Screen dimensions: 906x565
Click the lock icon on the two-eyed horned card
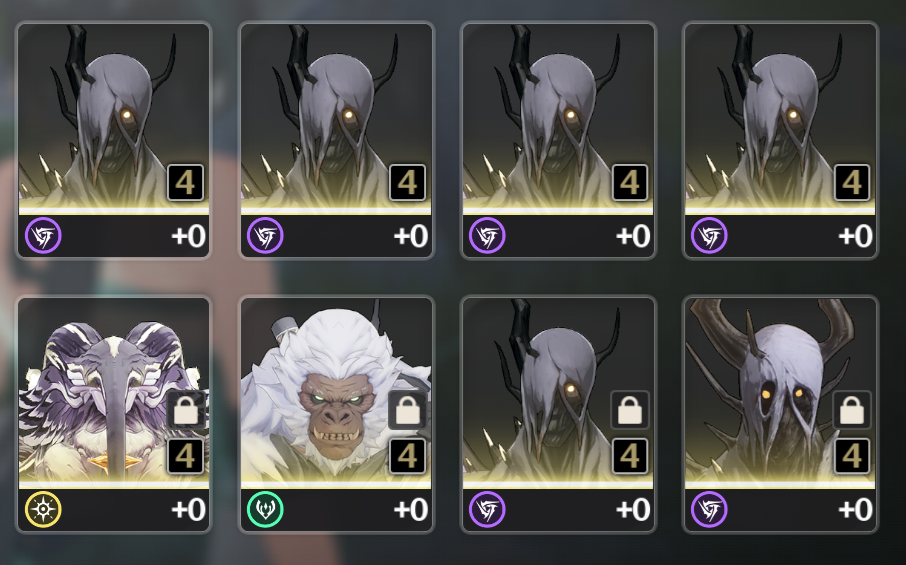pos(852,410)
